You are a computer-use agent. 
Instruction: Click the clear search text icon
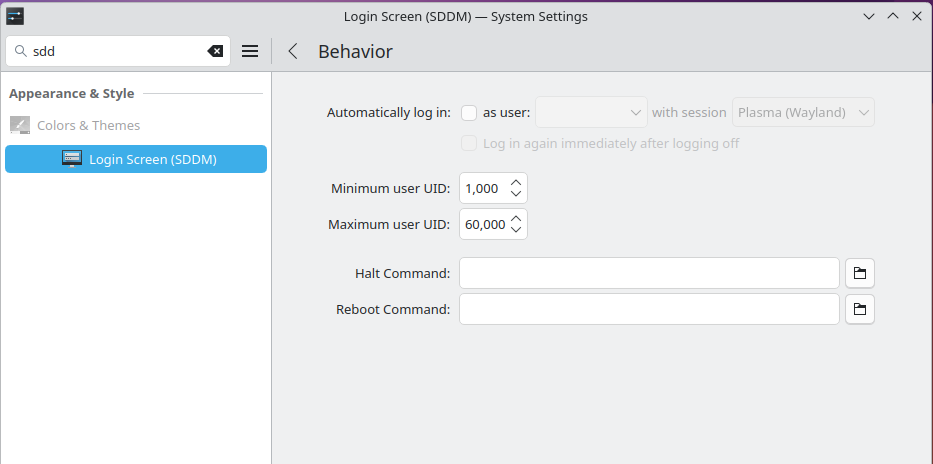pos(215,51)
